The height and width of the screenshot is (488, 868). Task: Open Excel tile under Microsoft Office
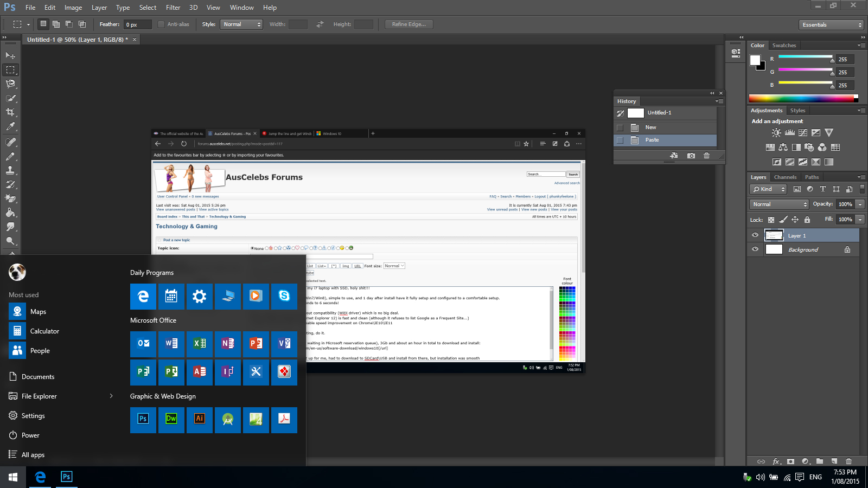click(x=200, y=344)
